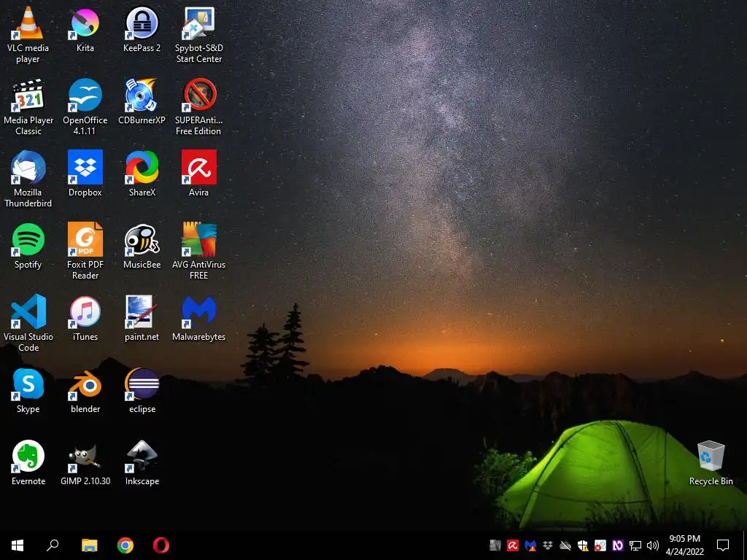
Task: Select the Krita desktop icon
Action: 85,29
